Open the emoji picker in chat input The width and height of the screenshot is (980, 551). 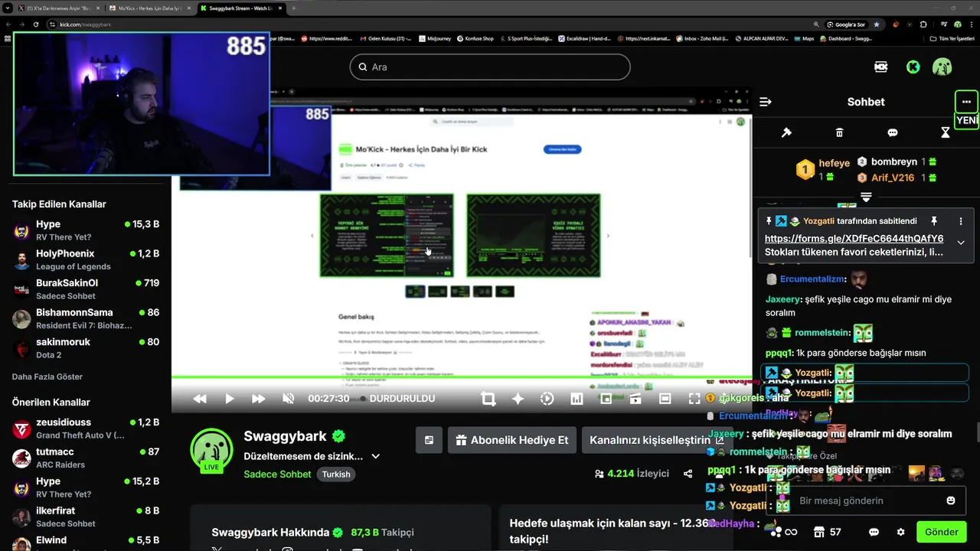[951, 500]
